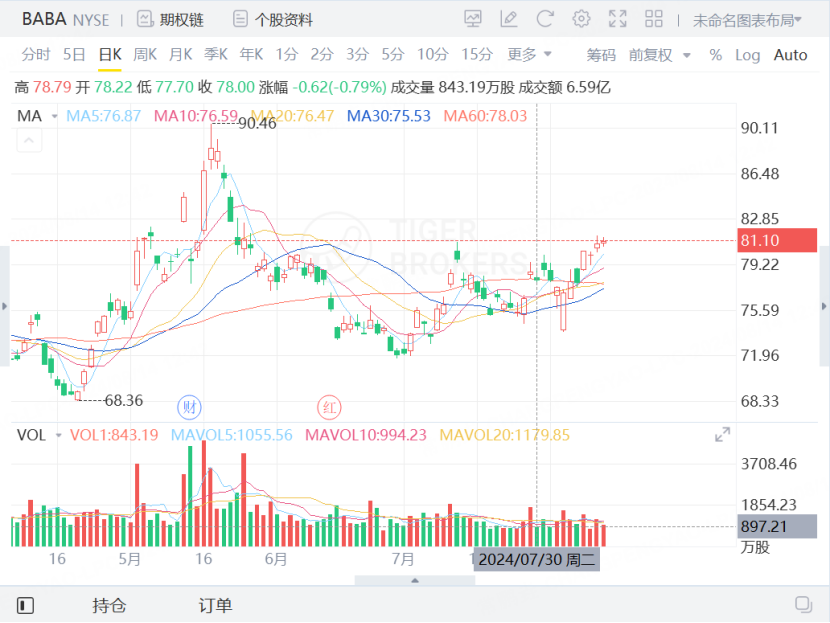Image resolution: width=830 pixels, height=623 pixels.
Task: Click the MAVOL5:1055.56 label
Action: (x=231, y=435)
